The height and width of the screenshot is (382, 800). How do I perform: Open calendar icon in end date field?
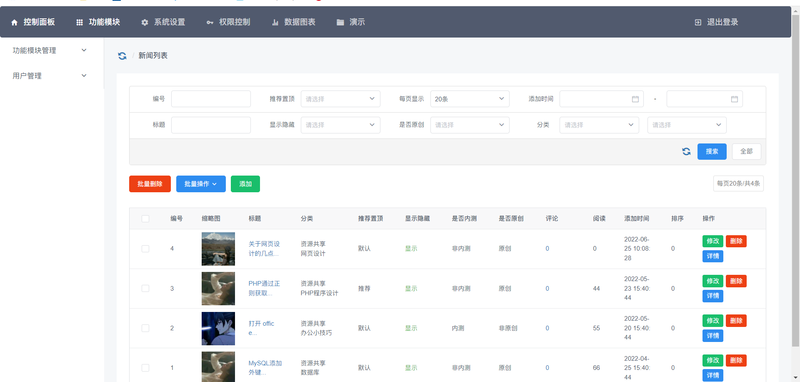click(x=734, y=99)
